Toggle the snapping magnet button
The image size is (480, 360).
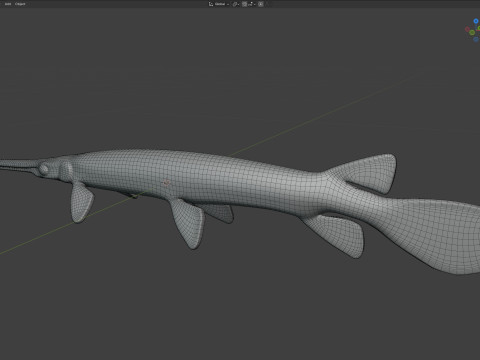pos(245,4)
